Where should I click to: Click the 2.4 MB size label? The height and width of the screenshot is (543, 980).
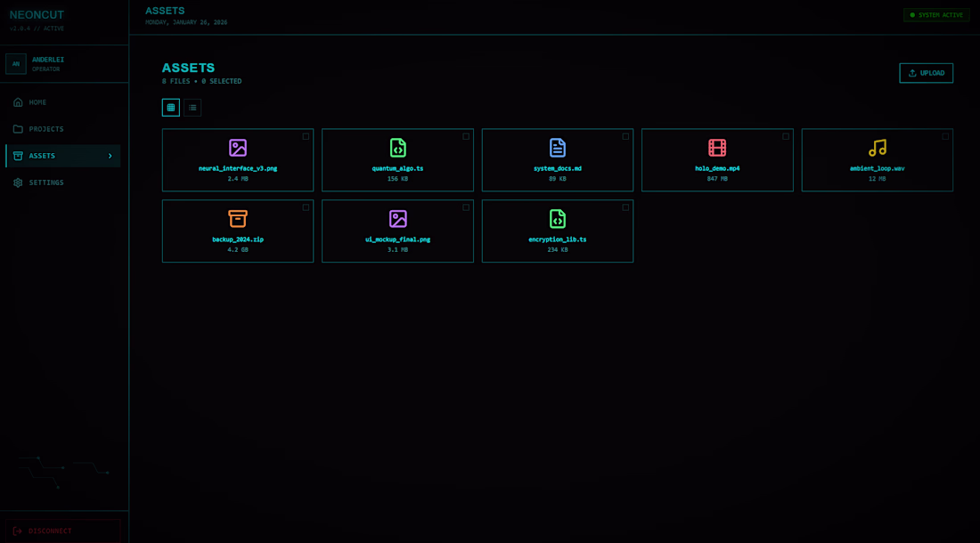click(238, 179)
